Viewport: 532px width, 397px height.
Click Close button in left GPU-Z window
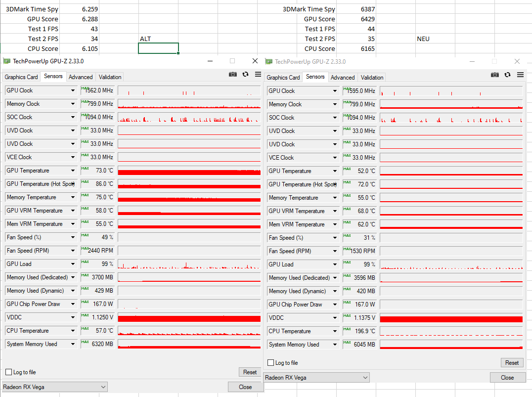click(x=245, y=387)
